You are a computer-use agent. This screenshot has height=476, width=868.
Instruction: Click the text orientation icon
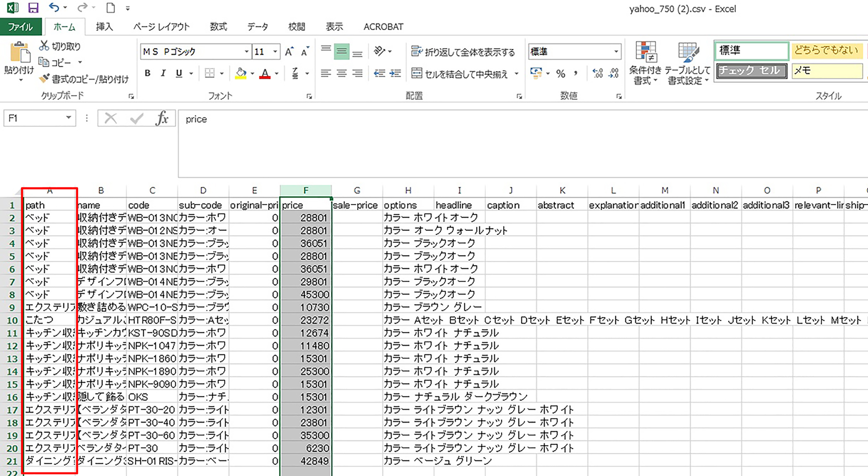pos(379,51)
